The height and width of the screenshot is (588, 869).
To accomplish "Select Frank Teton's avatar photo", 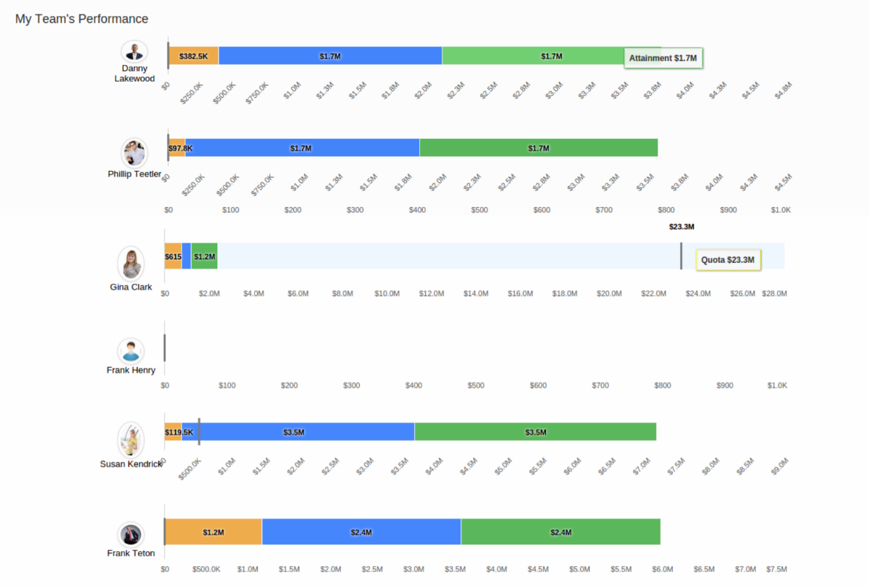I will 131,535.
